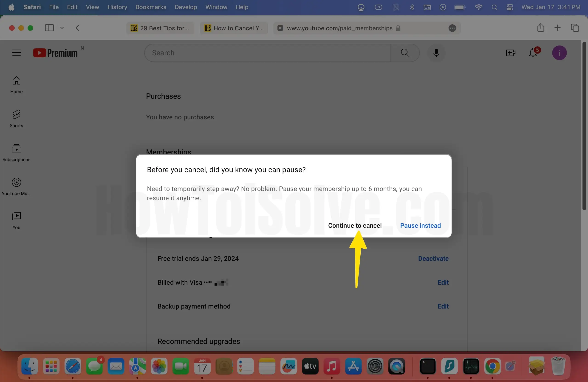The width and height of the screenshot is (588, 382).
Task: Click the Safari share icon
Action: tap(541, 28)
